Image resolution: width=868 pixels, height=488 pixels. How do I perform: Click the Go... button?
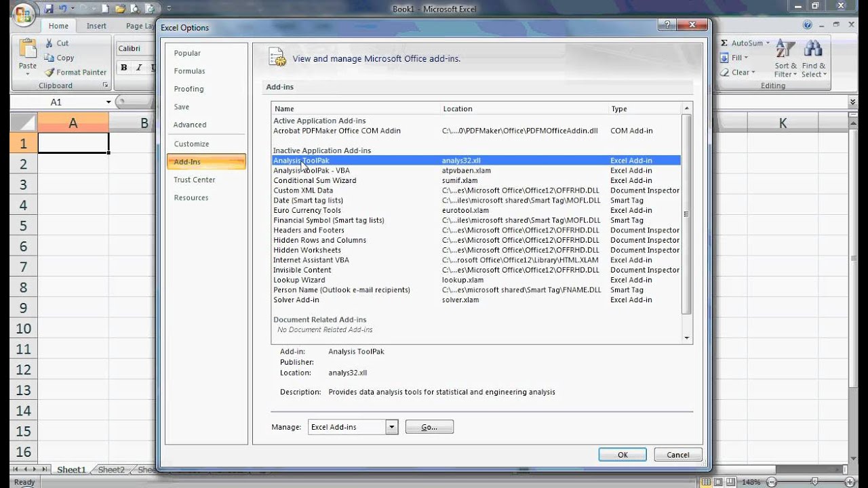(429, 427)
